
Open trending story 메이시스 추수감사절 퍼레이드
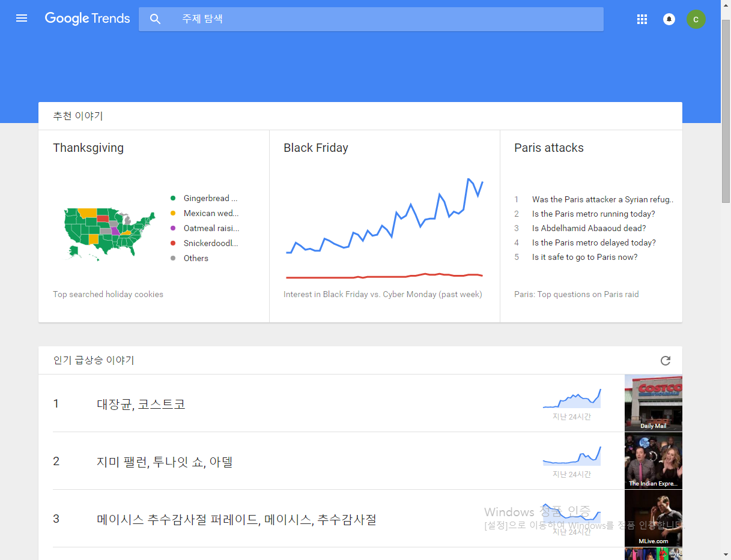(237, 519)
